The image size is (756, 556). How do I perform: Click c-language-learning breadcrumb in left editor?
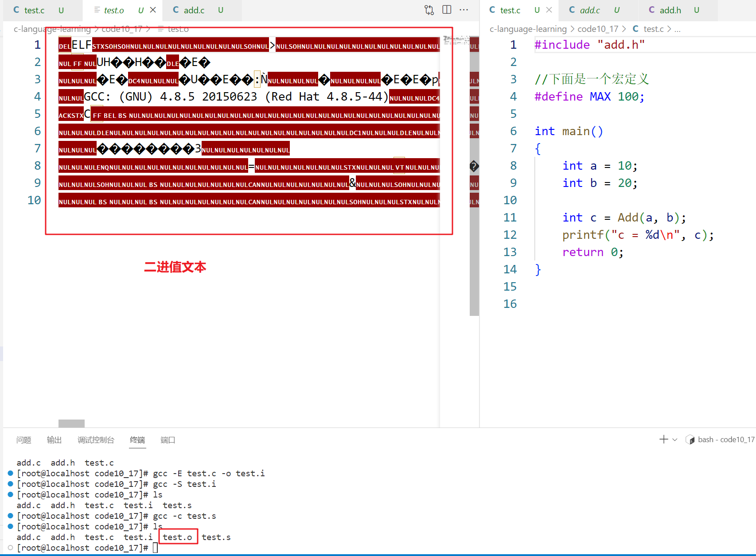(52, 29)
